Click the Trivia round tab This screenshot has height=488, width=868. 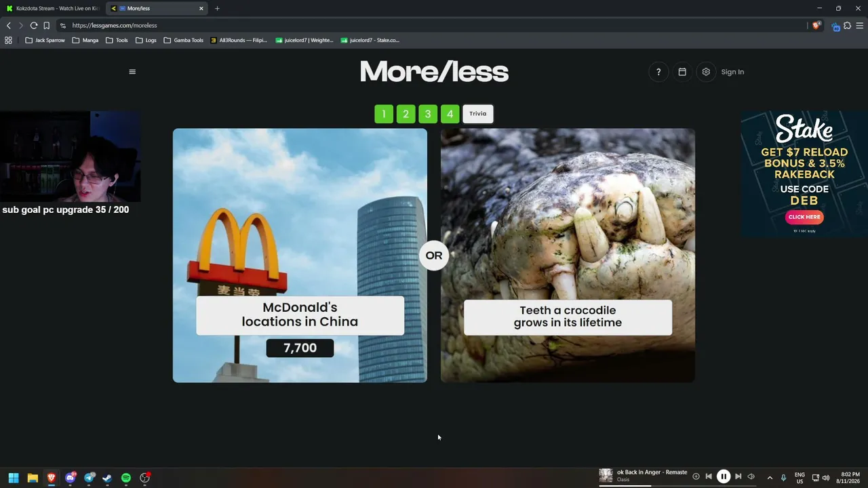[478, 114]
